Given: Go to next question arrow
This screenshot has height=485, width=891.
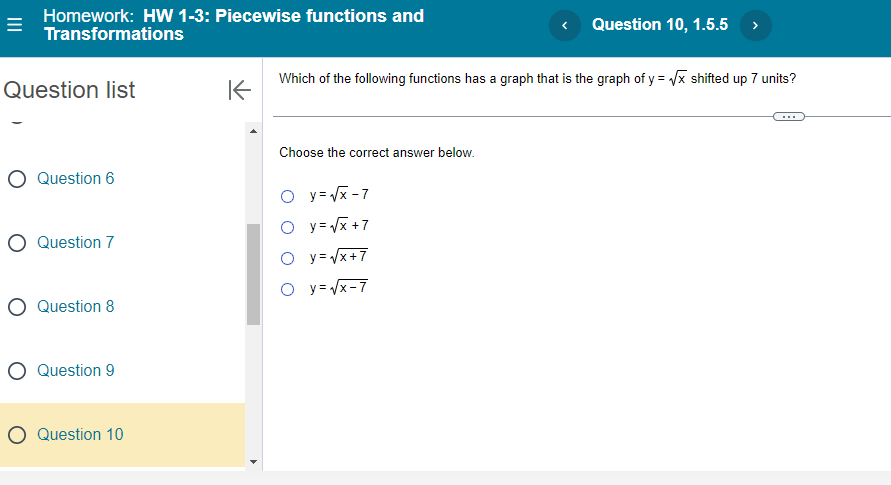Looking at the screenshot, I should coord(755,25).
